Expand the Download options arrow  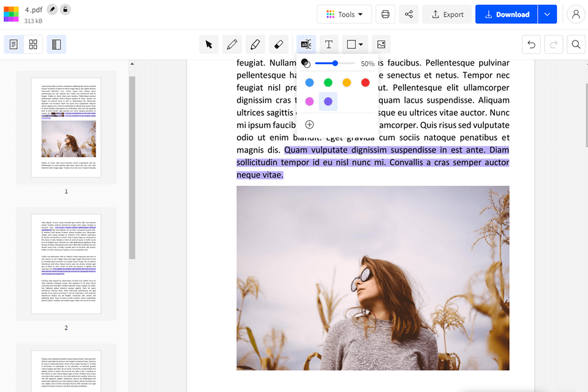click(x=547, y=14)
